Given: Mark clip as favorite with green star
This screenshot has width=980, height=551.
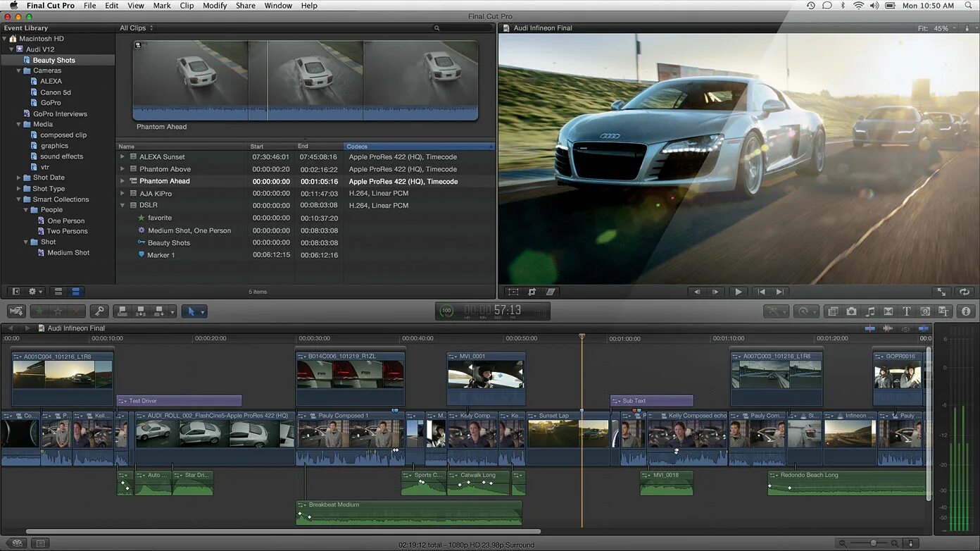Looking at the screenshot, I should click(x=39, y=311).
